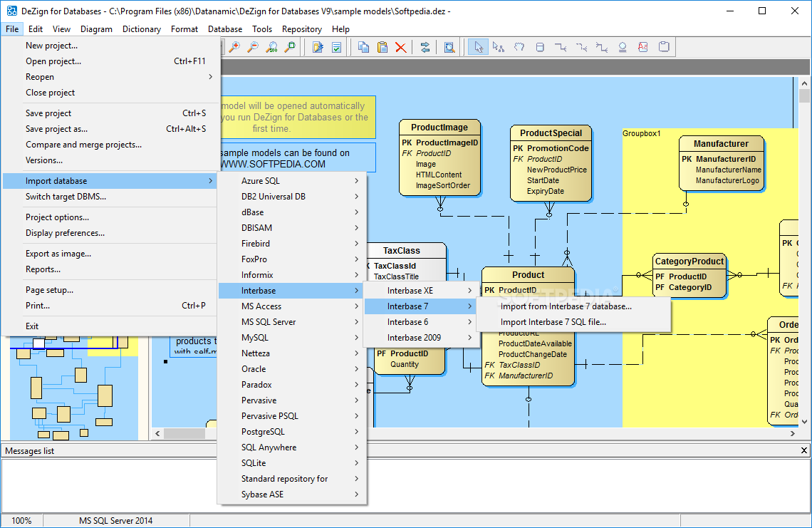Select MS SQL Server import entry
812x528 pixels.
pos(292,322)
